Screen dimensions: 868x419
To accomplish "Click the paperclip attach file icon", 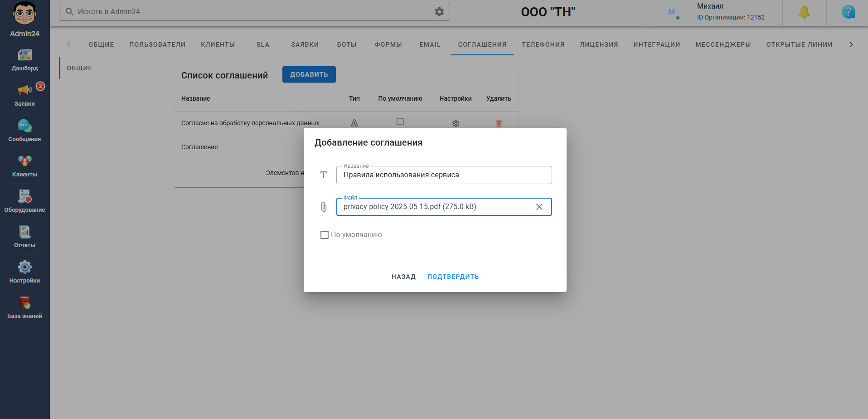I will (324, 207).
